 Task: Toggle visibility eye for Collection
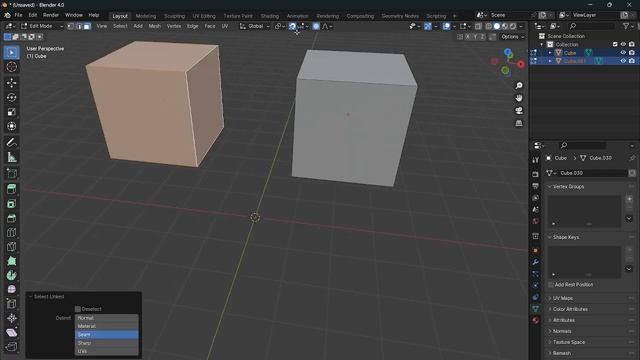623,44
